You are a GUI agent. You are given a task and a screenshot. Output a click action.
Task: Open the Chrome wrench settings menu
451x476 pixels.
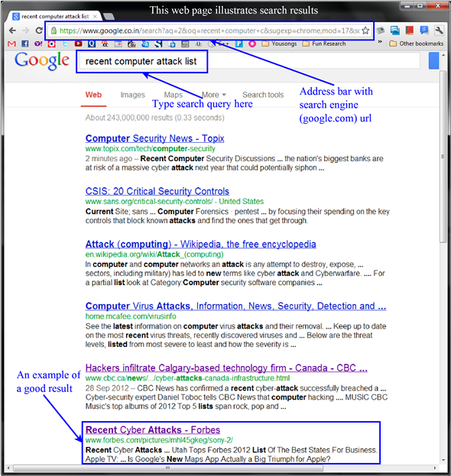[x=439, y=30]
